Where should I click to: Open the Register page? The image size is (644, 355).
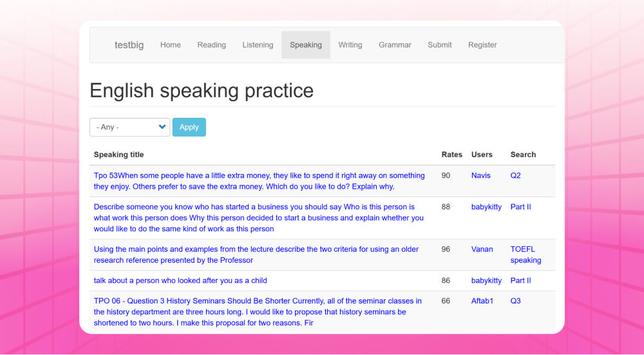click(x=482, y=45)
